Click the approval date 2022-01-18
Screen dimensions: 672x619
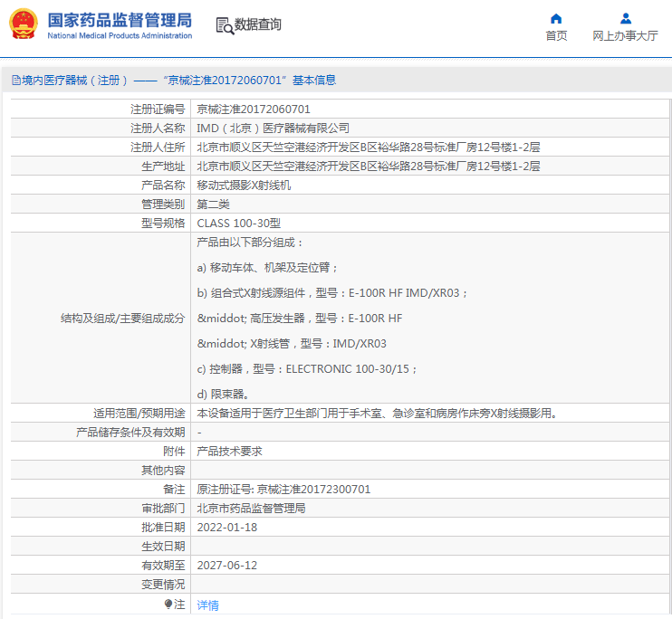click(x=226, y=527)
